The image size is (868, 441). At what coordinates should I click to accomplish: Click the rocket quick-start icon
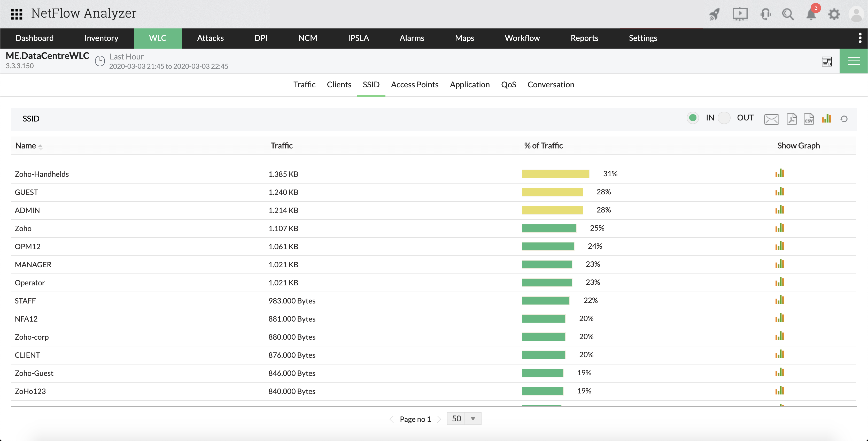click(714, 14)
